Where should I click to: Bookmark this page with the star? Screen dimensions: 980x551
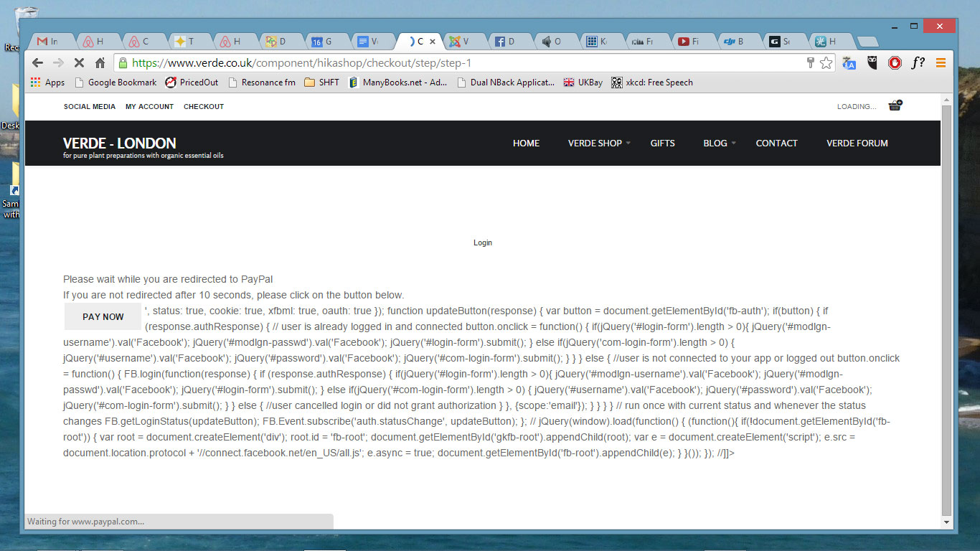click(826, 63)
